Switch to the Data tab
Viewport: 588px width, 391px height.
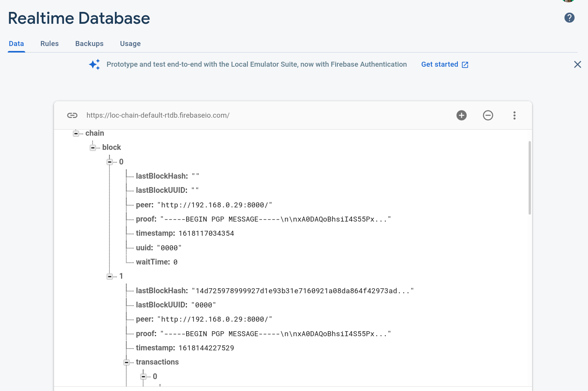coord(16,44)
